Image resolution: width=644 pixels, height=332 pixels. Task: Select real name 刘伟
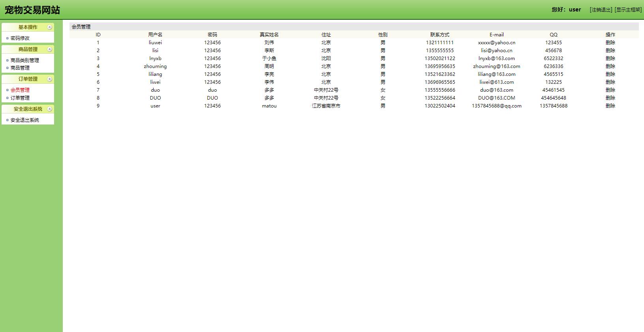point(269,43)
